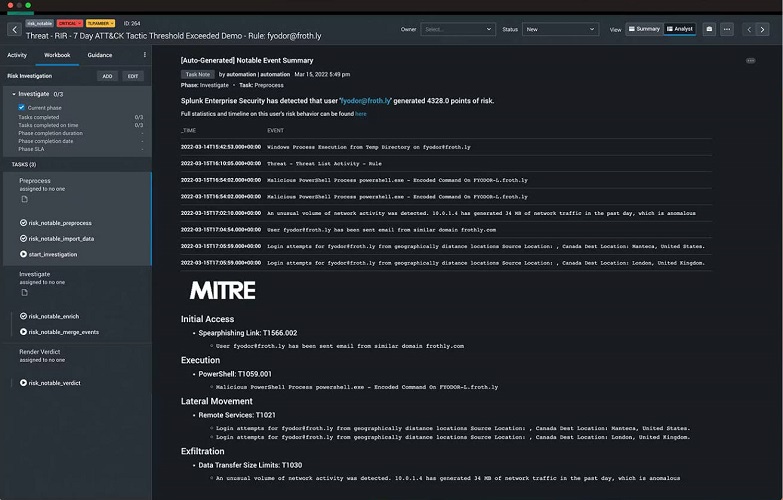The image size is (783, 500).
Task: Open the note's ellipsis options menu
Action: [x=751, y=60]
